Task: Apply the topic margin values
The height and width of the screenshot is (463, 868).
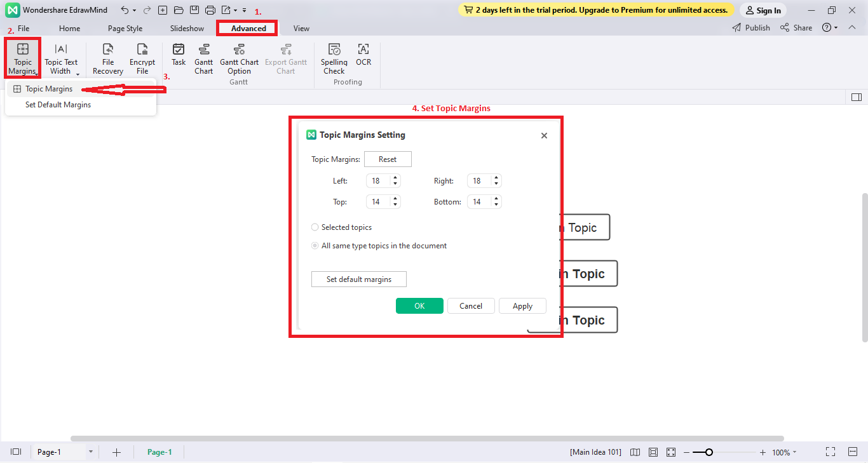Action: click(522, 306)
